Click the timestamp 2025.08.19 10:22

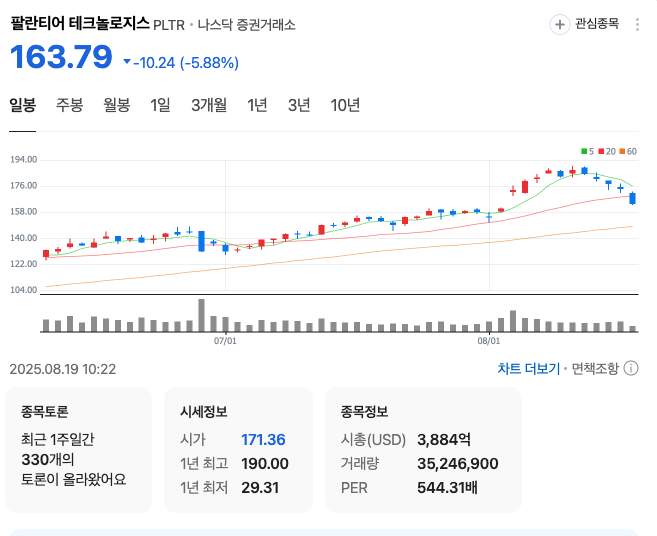click(x=63, y=369)
